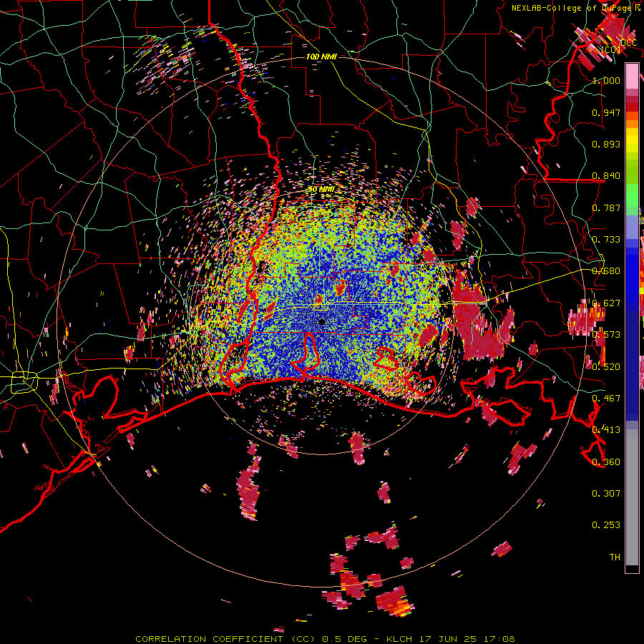Click the 0.307 scale value

[606, 493]
